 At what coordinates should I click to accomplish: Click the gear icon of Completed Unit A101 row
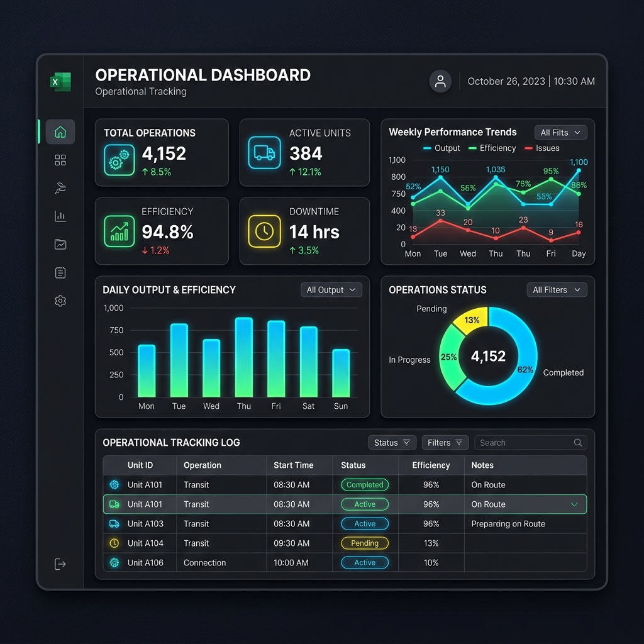114,485
